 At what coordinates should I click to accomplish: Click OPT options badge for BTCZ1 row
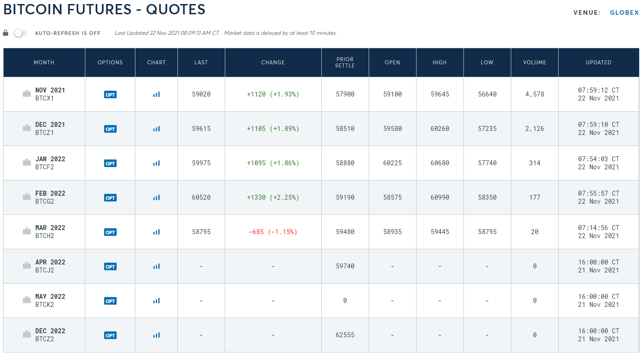point(110,129)
